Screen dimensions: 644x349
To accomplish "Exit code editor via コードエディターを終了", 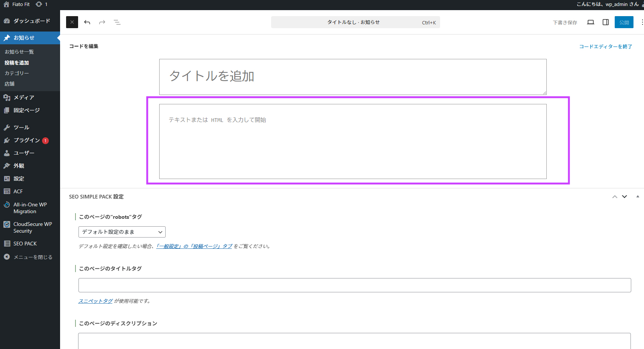I will [605, 47].
